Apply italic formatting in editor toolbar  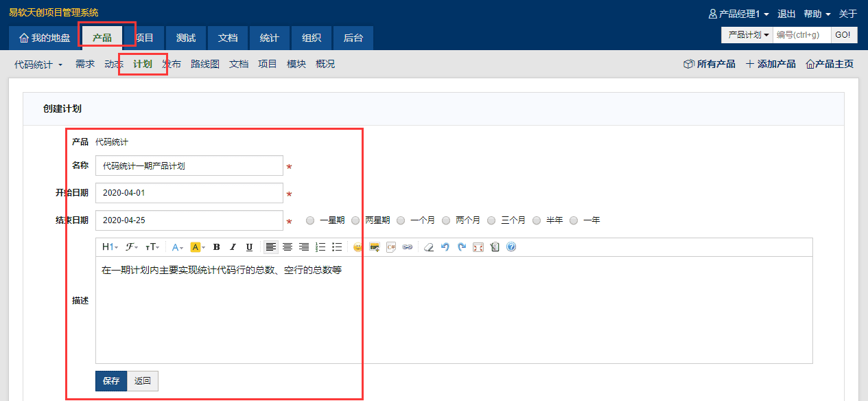[233, 247]
